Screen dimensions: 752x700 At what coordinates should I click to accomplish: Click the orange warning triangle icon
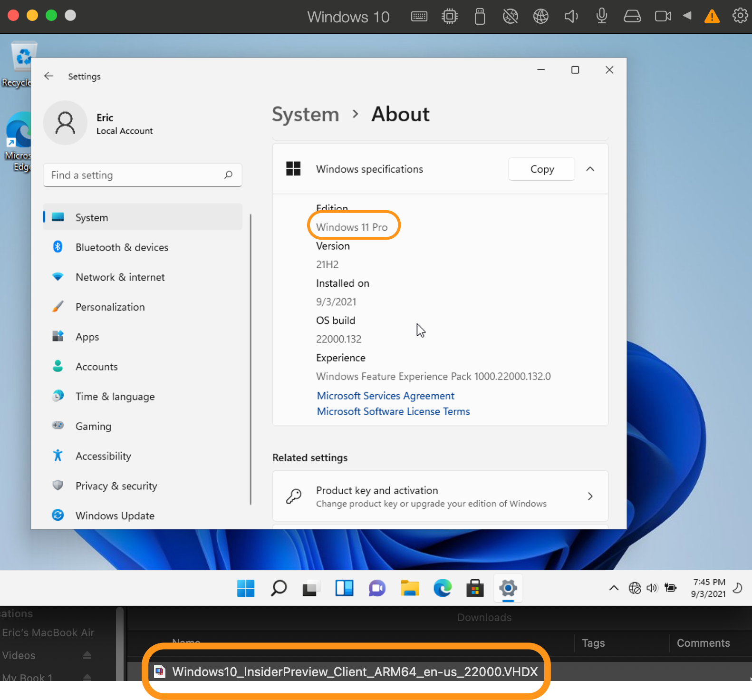[x=712, y=17]
